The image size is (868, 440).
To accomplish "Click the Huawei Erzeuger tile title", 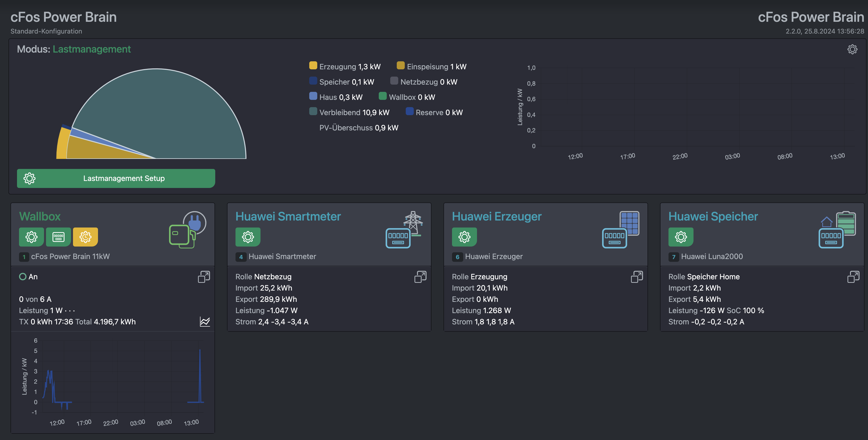I will 497,216.
